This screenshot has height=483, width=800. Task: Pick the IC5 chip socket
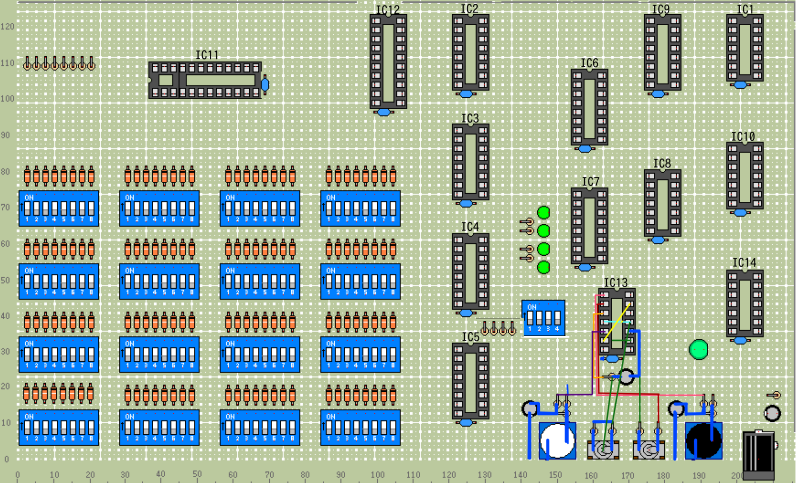pos(470,381)
